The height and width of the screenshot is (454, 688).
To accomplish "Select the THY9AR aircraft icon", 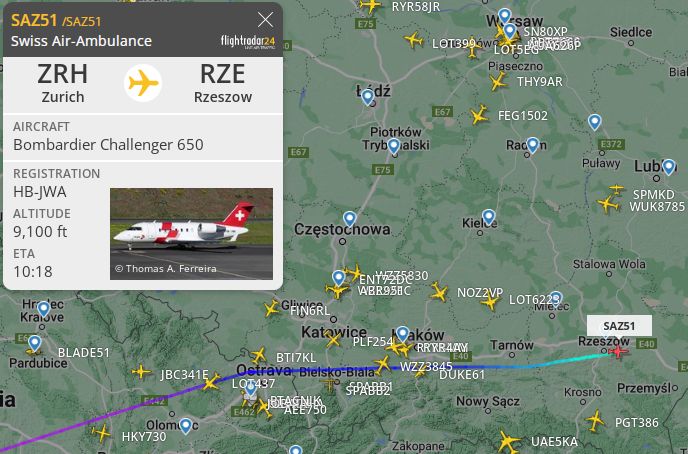I will tap(498, 82).
